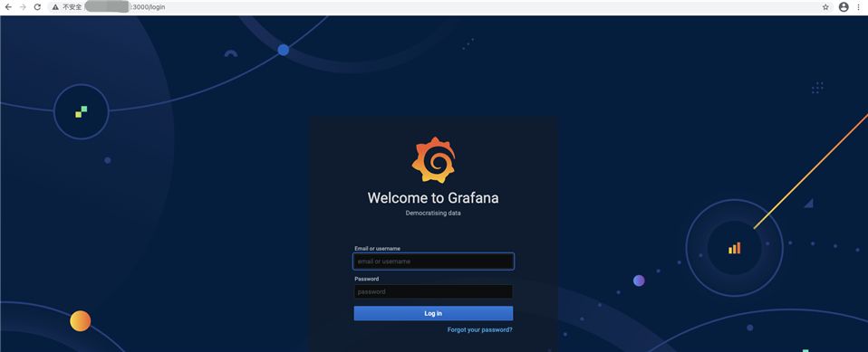Click the browser back arrow
Screen dimensions: 868x352
point(8,7)
